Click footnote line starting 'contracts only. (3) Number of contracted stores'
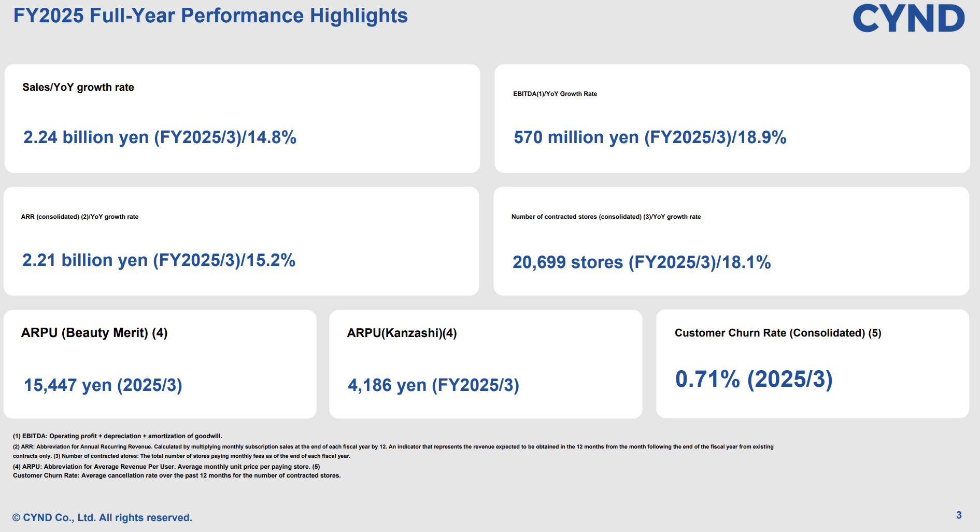 182,456
